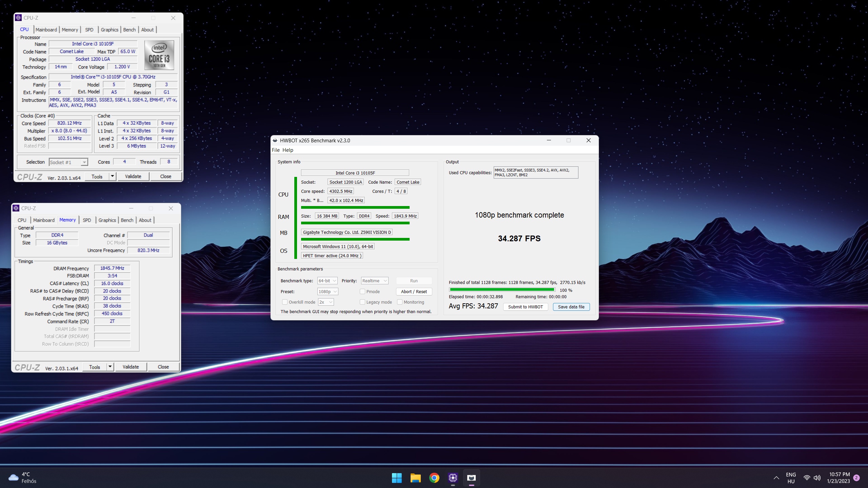Click the Used CPU capabilities text box

pos(536,172)
